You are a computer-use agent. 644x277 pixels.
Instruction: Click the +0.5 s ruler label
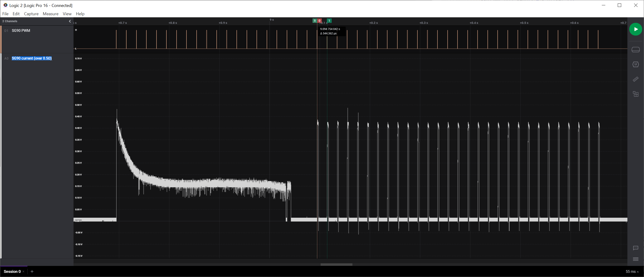coord(524,23)
